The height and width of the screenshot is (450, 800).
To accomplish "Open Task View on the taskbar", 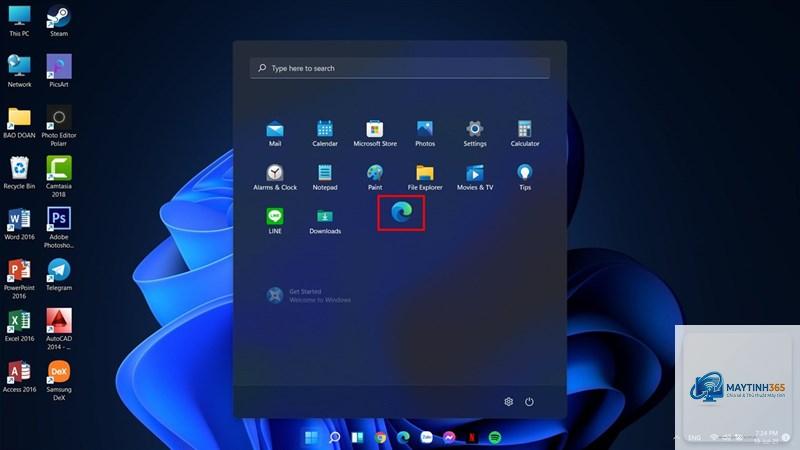I will 357,437.
